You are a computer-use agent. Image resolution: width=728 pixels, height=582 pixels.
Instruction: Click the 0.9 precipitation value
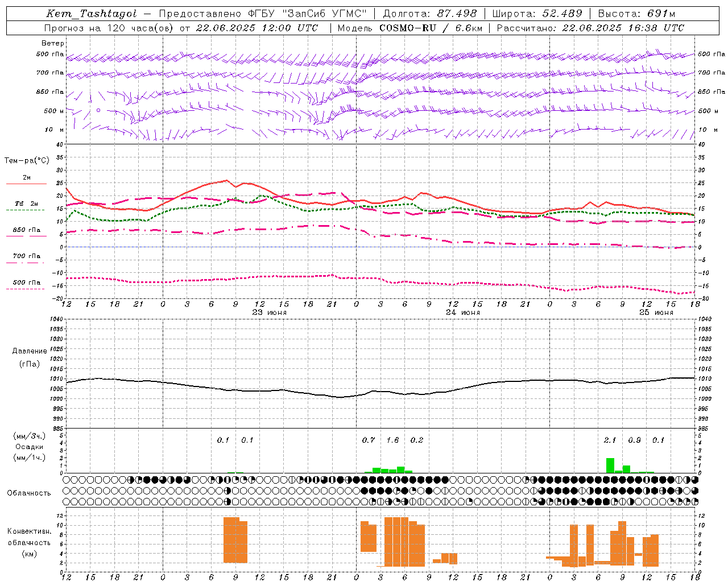point(634,440)
